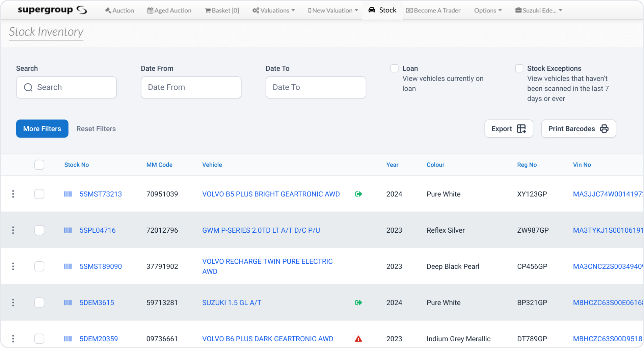Viewport: 644px width, 348px height.
Task: Open VIN link MA3JJC74W0014197
Action: (608, 194)
